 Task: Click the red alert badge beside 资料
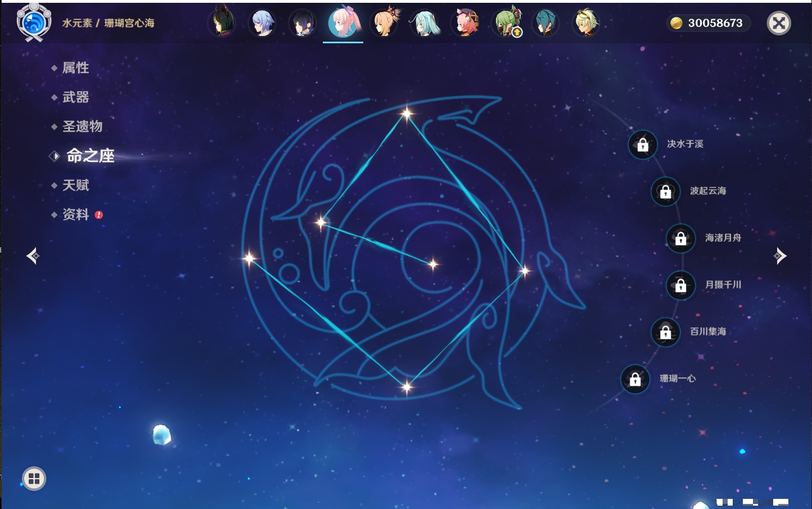click(99, 215)
